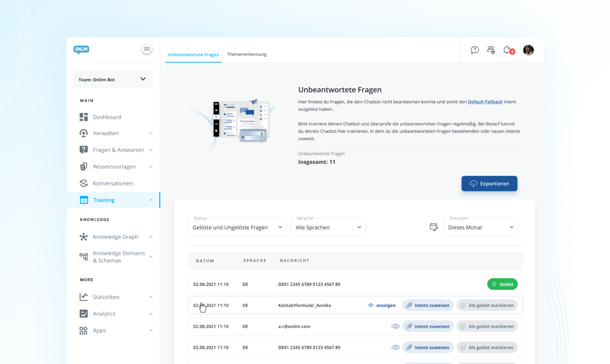Image resolution: width=610 pixels, height=364 pixels.
Task: Expand Statistiken chevron
Action: [x=151, y=297]
